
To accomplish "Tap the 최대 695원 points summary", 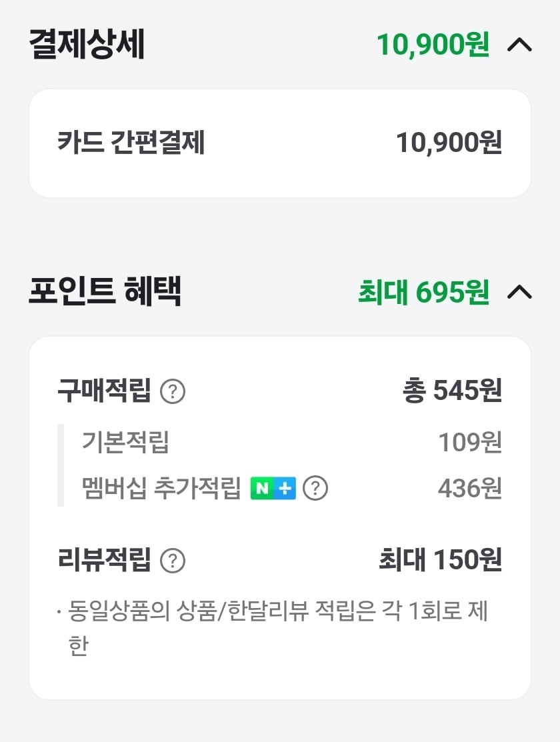I will [x=424, y=292].
